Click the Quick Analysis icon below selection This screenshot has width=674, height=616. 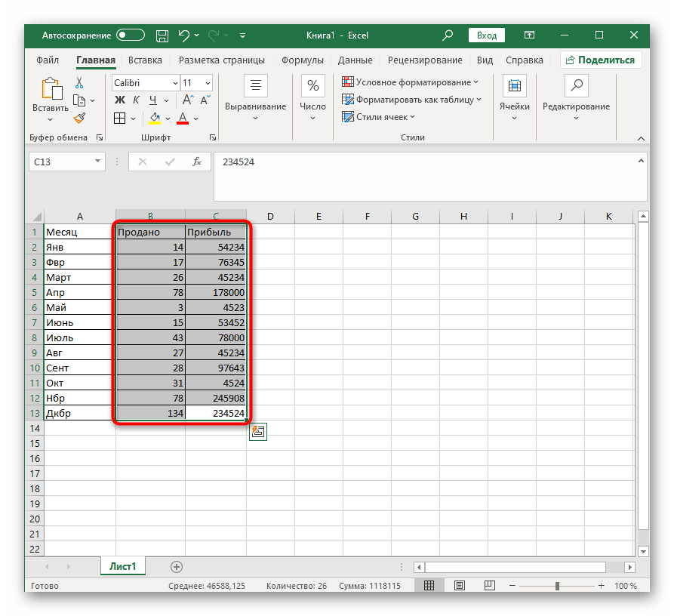coord(257,431)
